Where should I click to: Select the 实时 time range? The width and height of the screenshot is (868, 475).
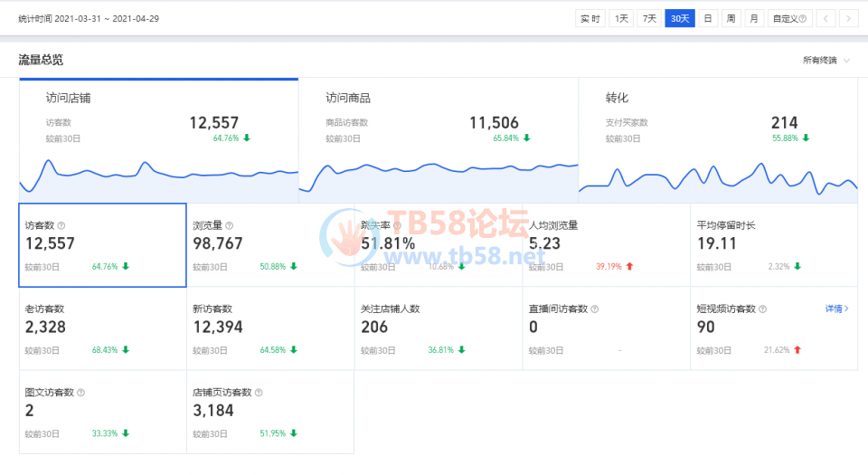click(590, 18)
